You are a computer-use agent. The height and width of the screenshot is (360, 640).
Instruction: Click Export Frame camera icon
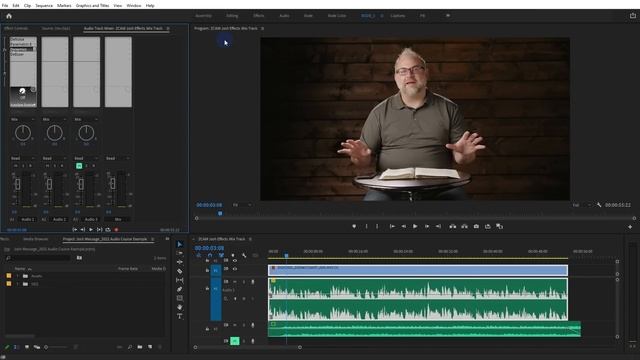point(476,226)
